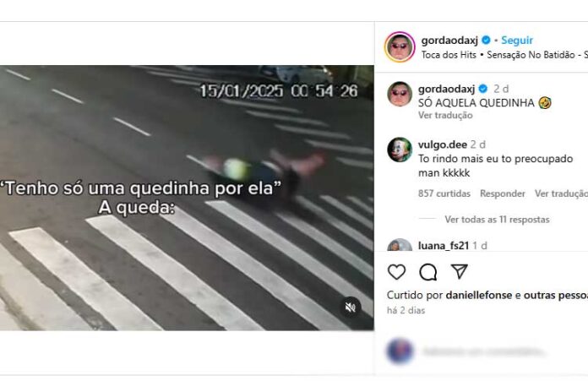This screenshot has width=588, height=392.
Task: Click the verified badge next to the gordaodaxj header
Action: 486,40
